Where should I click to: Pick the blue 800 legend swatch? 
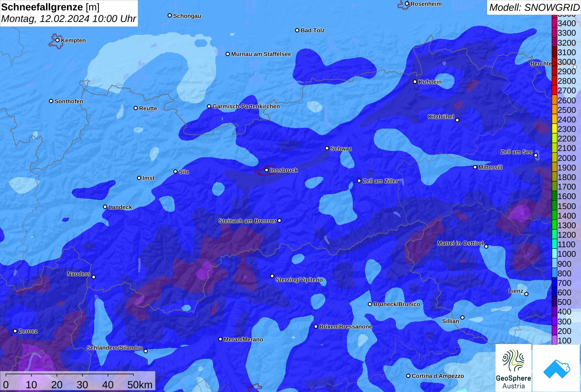tap(554, 273)
